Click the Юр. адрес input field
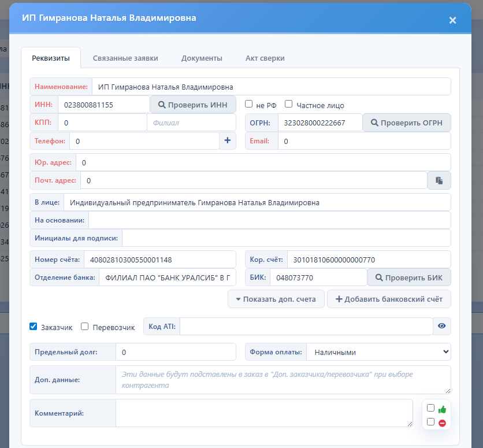The height and width of the screenshot is (448, 483). (x=263, y=162)
